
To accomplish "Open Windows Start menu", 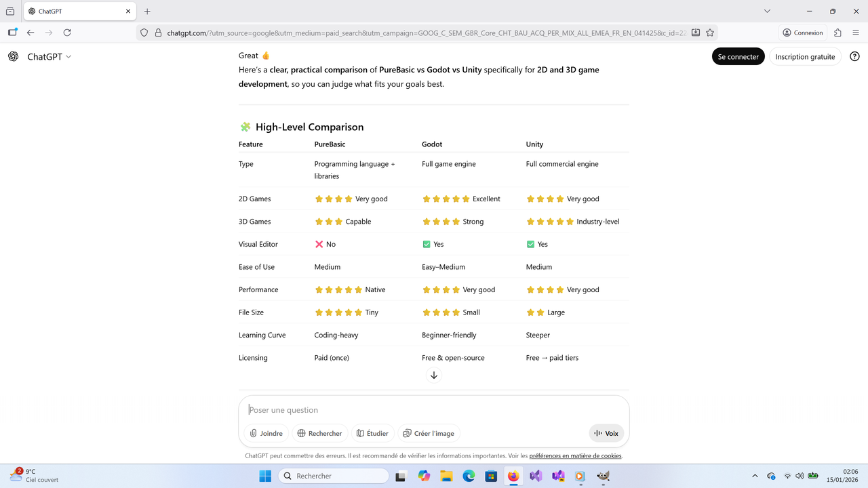I will (x=265, y=476).
